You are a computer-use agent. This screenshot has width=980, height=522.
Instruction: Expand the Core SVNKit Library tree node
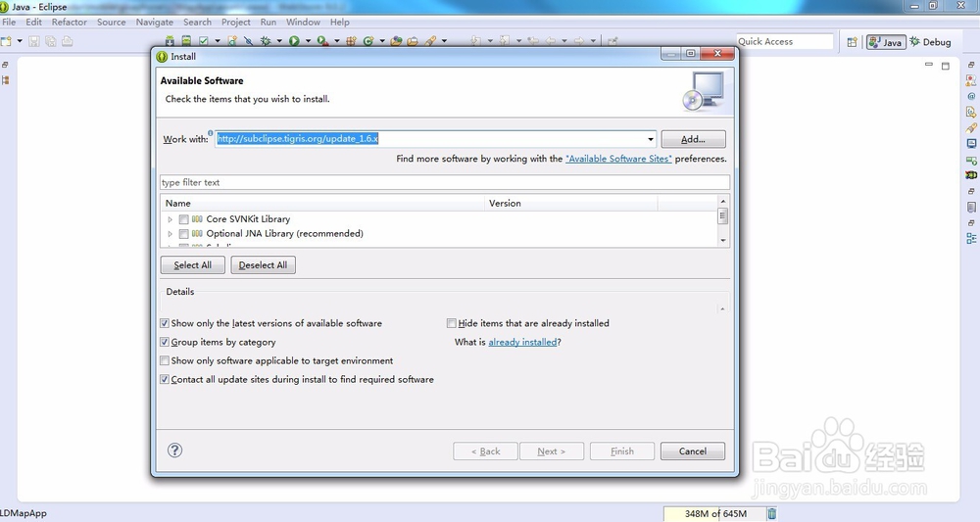click(x=170, y=219)
